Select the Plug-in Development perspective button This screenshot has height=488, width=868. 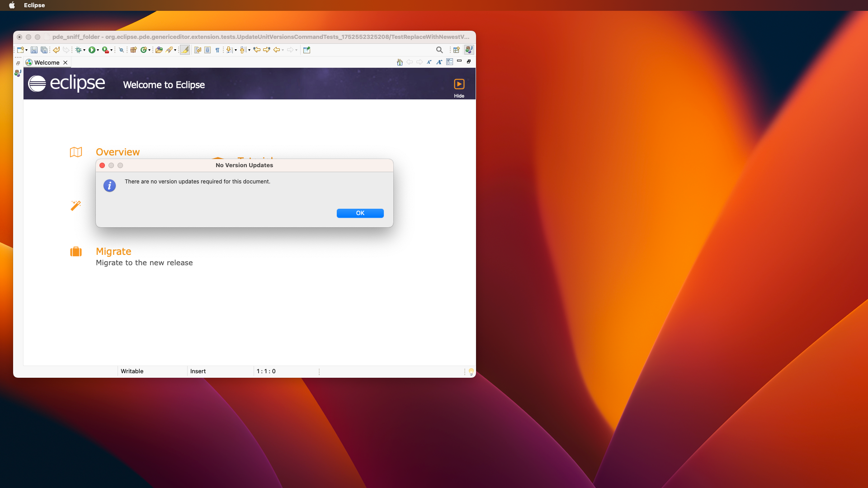469,50
